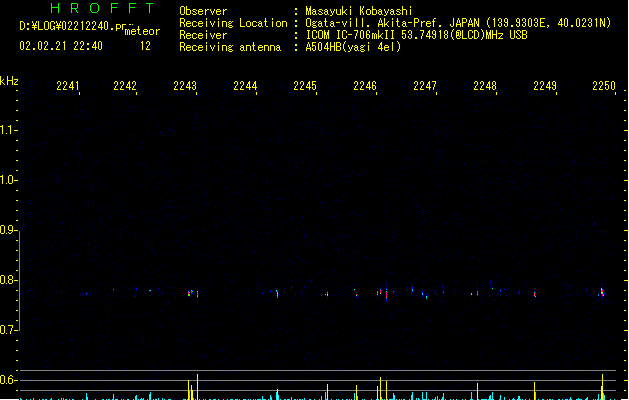Click the echo cluster just after 2246
This screenshot has height=400, width=629.
point(383,293)
